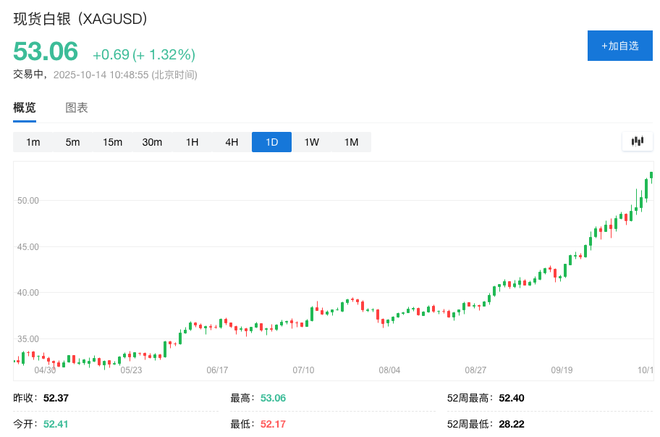Switch chart to the 1H timeframe
Image resolution: width=660 pixels, height=437 pixels.
[192, 142]
